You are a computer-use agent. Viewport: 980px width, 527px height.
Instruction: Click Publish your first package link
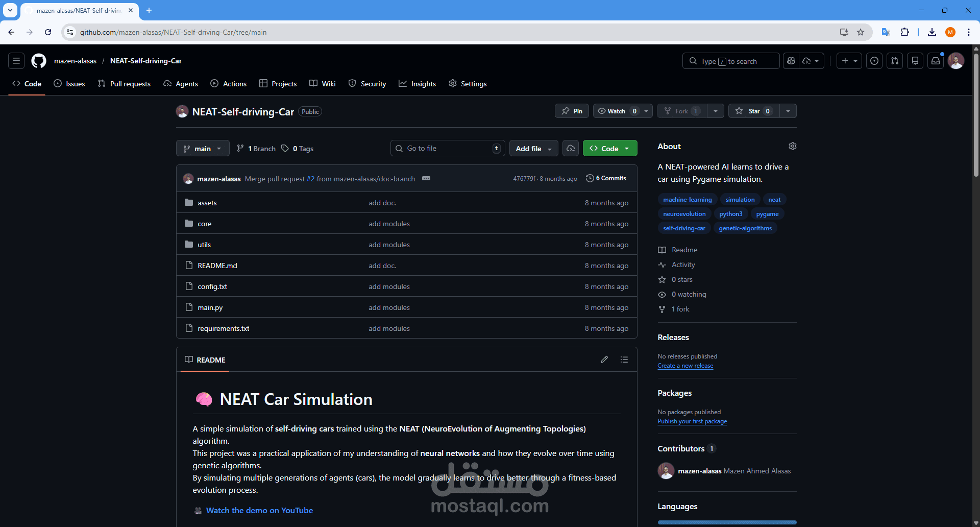tap(692, 421)
